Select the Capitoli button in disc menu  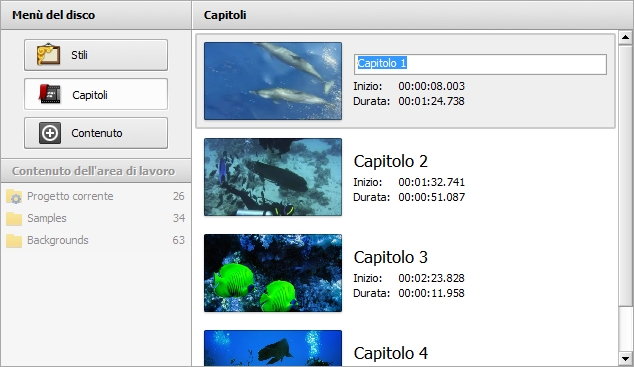coord(96,94)
